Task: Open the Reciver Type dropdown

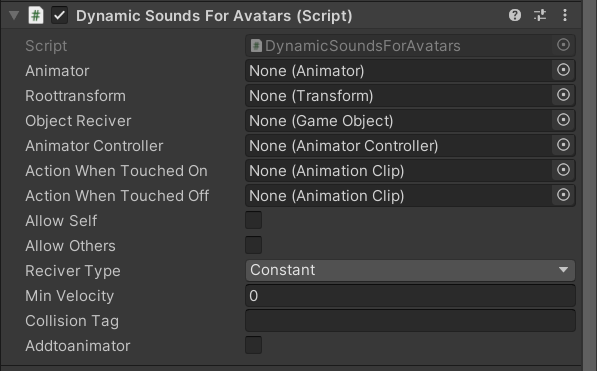Action: [410, 270]
